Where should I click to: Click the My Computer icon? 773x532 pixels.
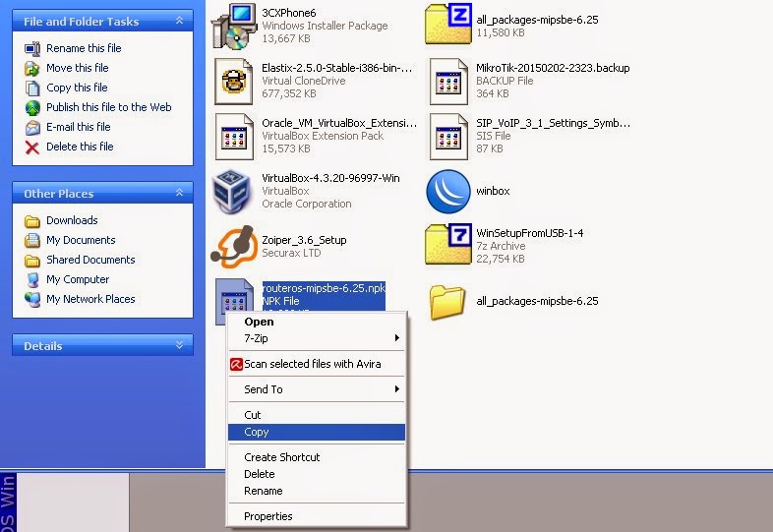point(32,280)
